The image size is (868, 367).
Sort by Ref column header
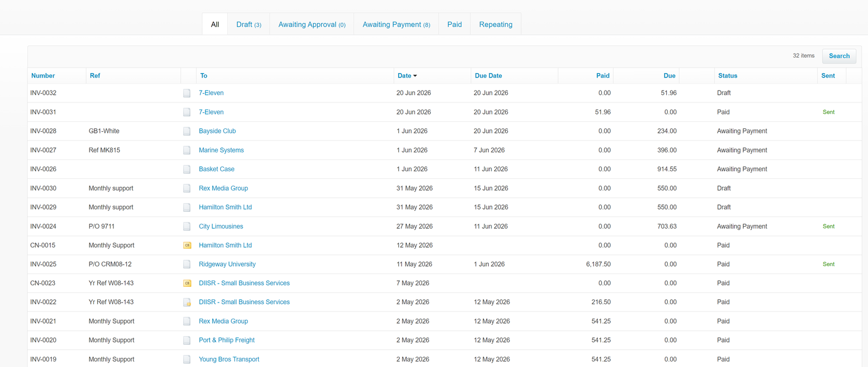click(x=95, y=76)
